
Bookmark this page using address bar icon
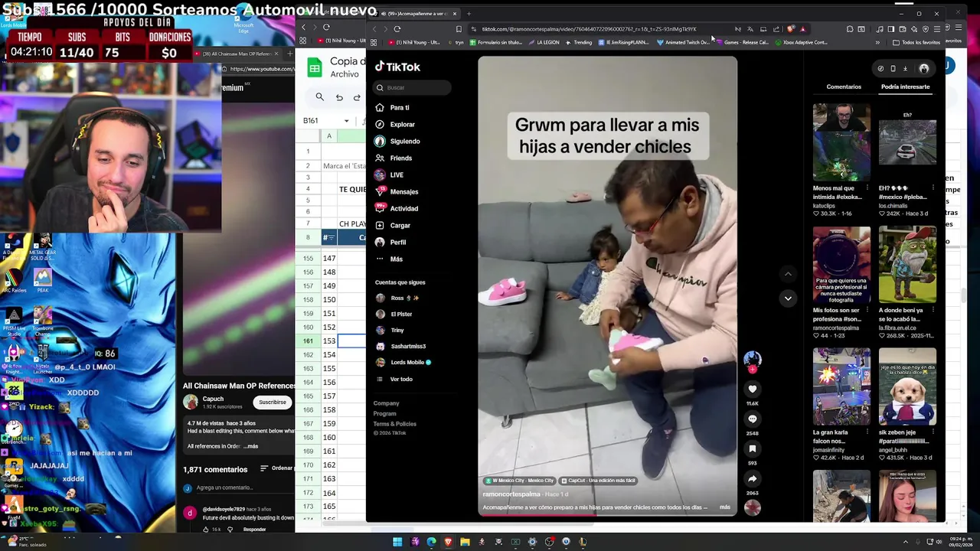click(459, 29)
